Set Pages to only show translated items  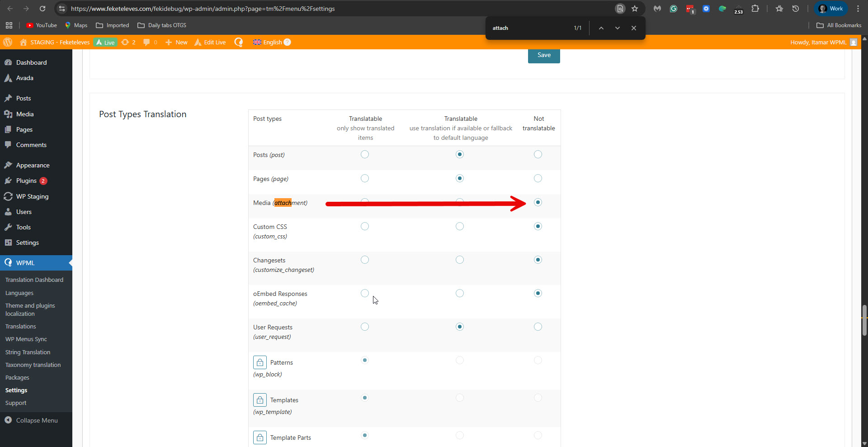[365, 178]
